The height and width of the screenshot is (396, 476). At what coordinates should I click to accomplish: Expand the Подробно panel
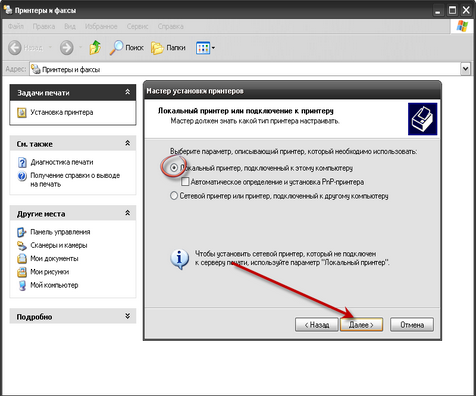coord(127,316)
